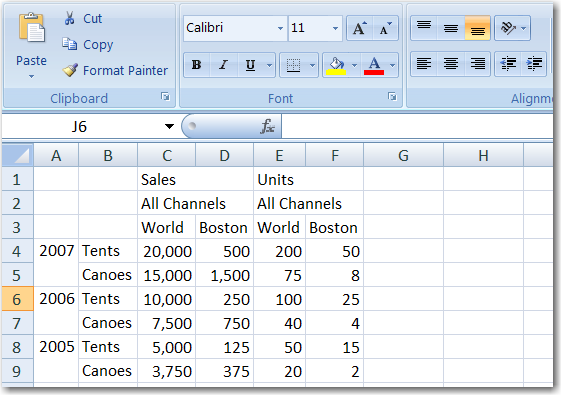This screenshot has width=561, height=395.
Task: Expand the font size dropdown arrow
Action: tap(336, 28)
